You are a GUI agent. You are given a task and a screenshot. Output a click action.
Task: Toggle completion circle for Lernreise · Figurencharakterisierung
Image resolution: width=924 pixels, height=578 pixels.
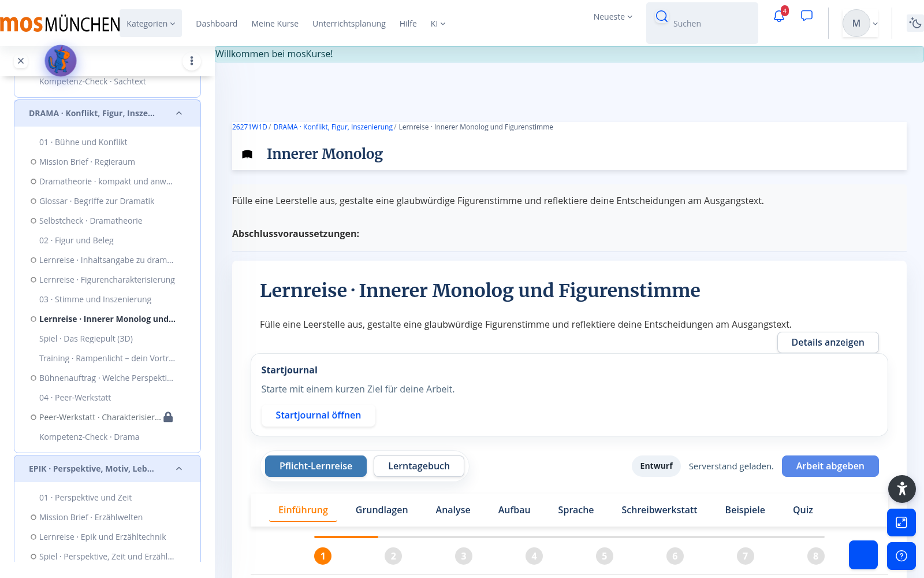pyautogui.click(x=33, y=280)
